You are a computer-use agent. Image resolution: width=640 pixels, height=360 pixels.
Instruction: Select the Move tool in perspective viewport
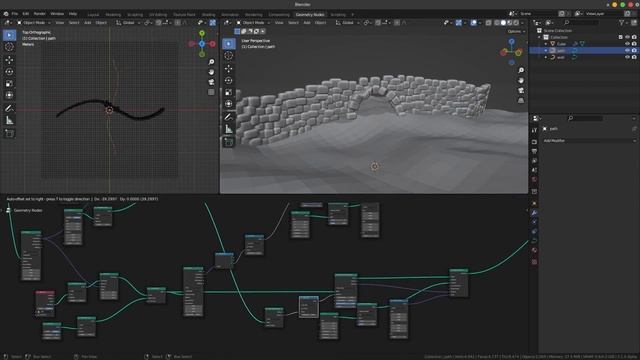tap(229, 69)
